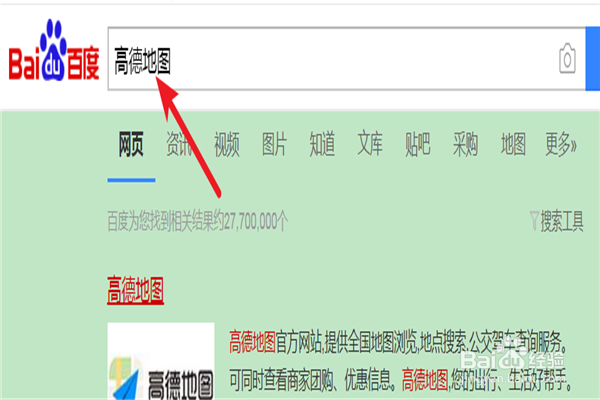
Task: Open camera image search icon
Action: pos(567,59)
